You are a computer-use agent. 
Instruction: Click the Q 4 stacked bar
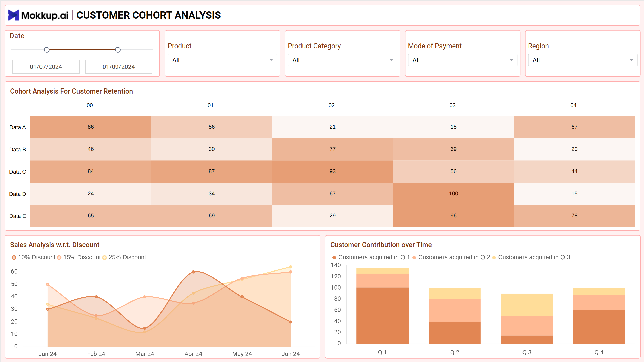coord(599,316)
